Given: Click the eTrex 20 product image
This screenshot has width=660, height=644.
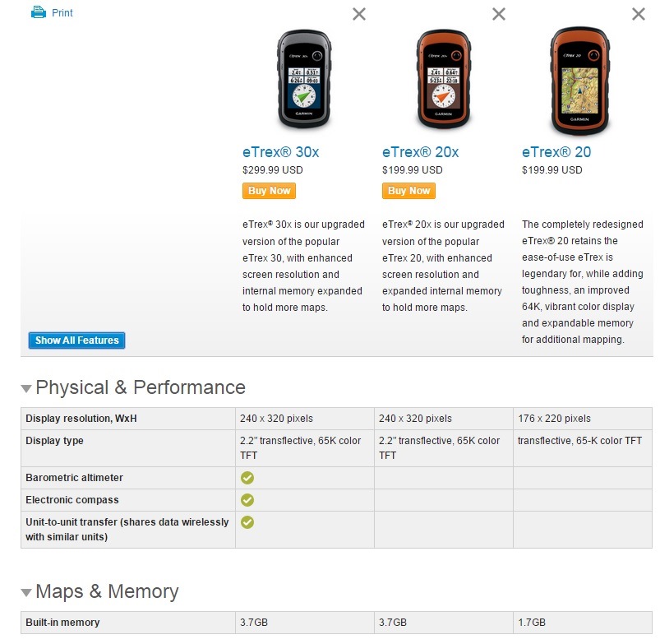Looking at the screenshot, I should [x=579, y=80].
